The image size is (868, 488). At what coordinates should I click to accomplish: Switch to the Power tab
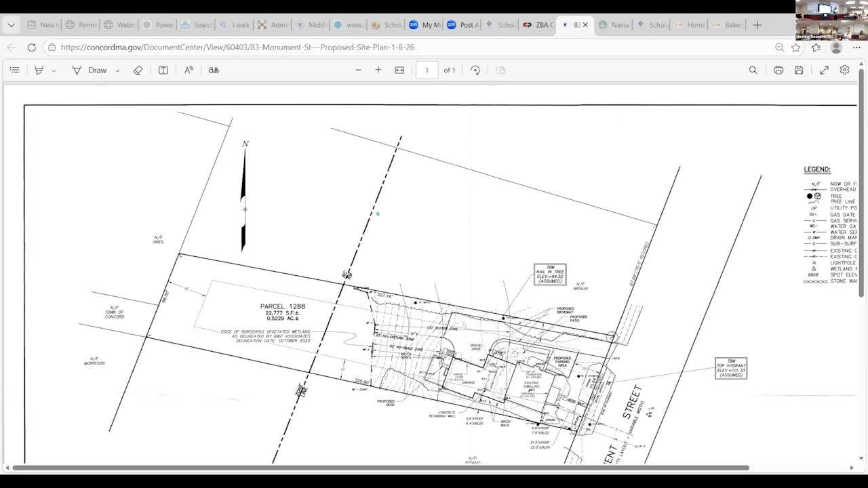[x=157, y=25]
